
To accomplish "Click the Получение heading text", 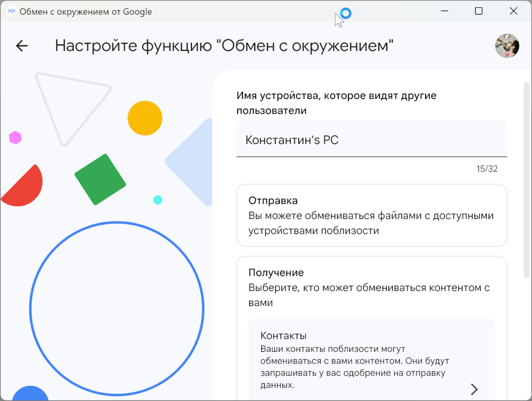I will 276,273.
